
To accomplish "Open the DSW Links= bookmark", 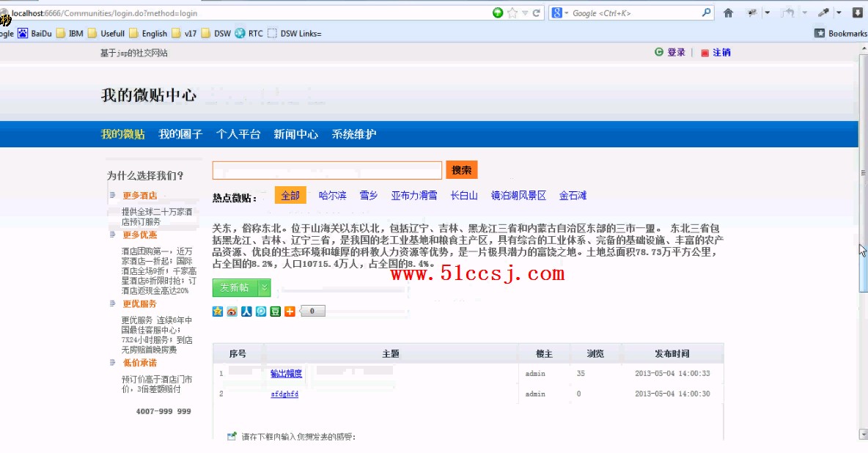I will click(x=294, y=33).
